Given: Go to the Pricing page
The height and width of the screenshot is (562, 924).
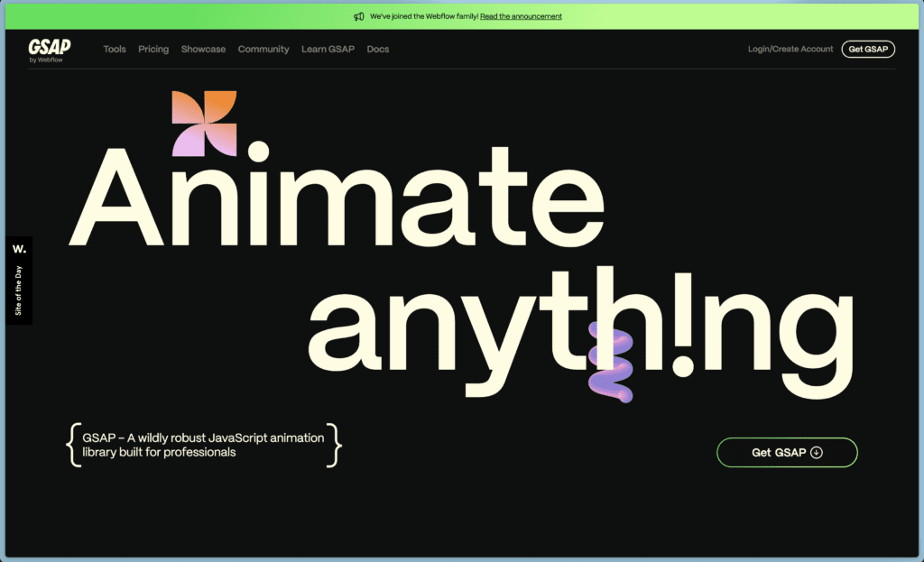Looking at the screenshot, I should tap(153, 50).
